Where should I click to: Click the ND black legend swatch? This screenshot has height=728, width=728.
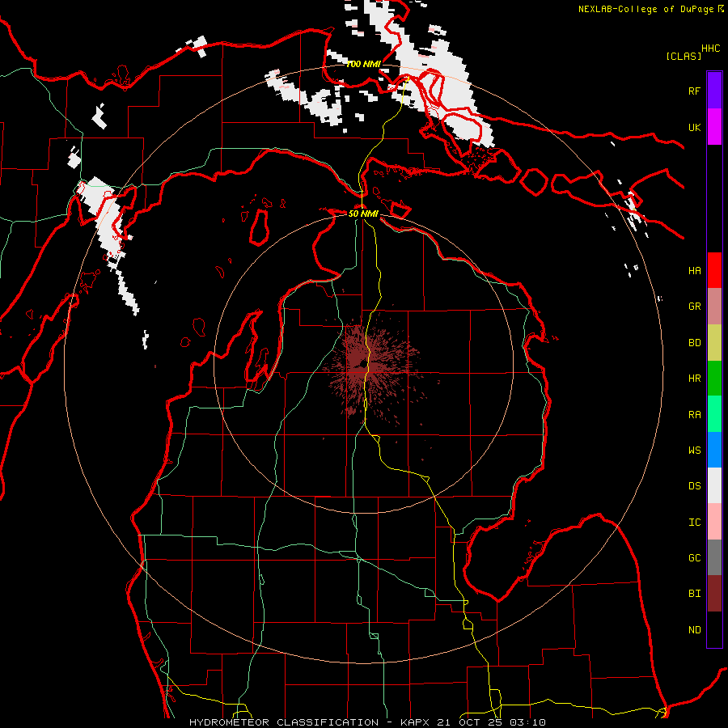coord(714,629)
